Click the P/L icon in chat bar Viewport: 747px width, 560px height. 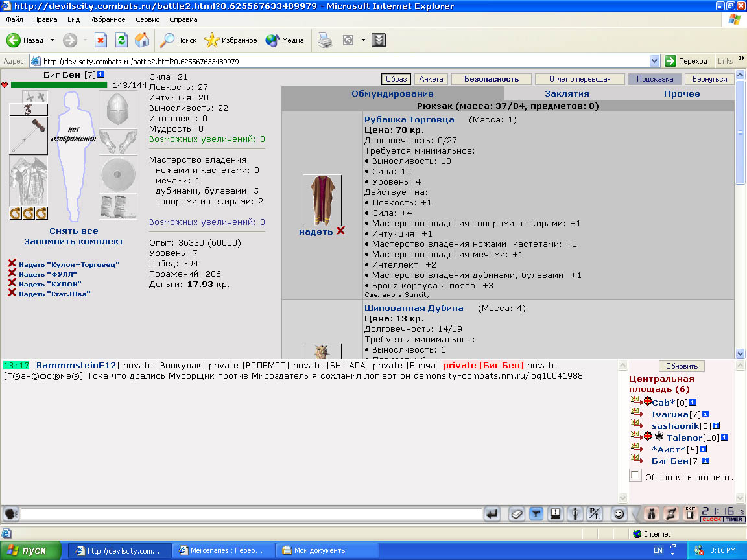point(595,514)
